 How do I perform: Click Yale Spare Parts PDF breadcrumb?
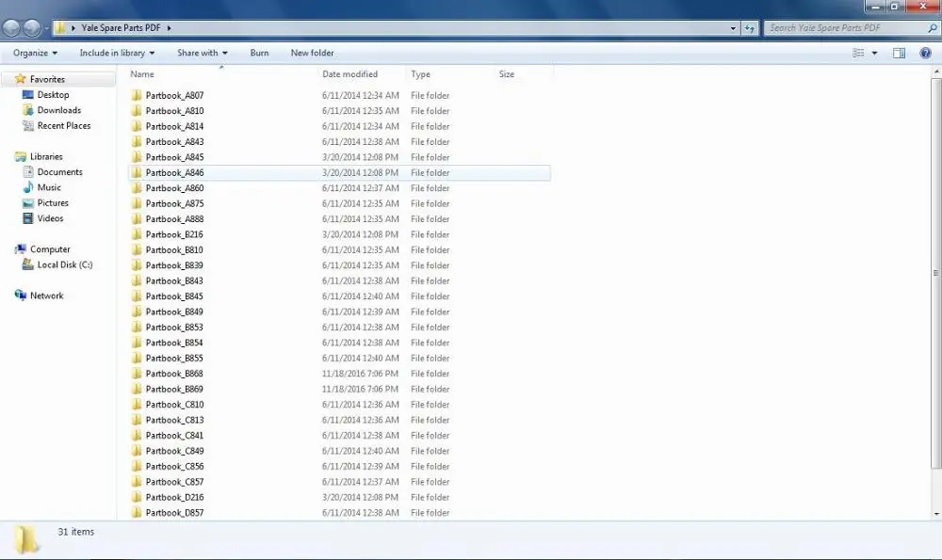(x=121, y=27)
